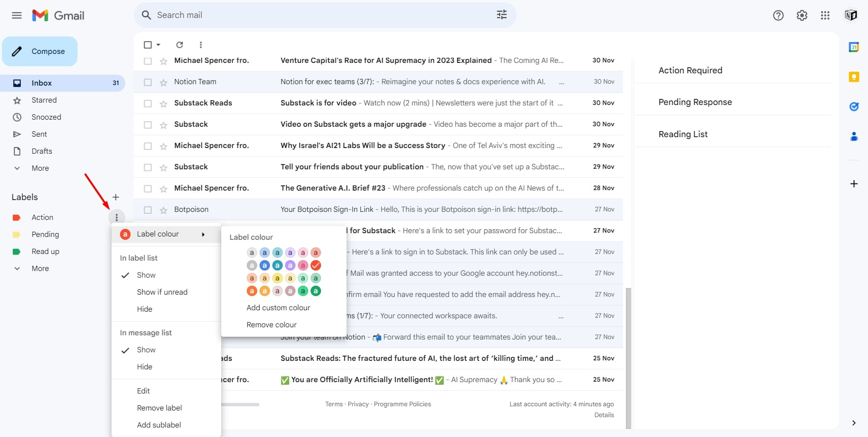The width and height of the screenshot is (868, 437).
Task: Hide the side panel arrow
Action: [x=854, y=423]
